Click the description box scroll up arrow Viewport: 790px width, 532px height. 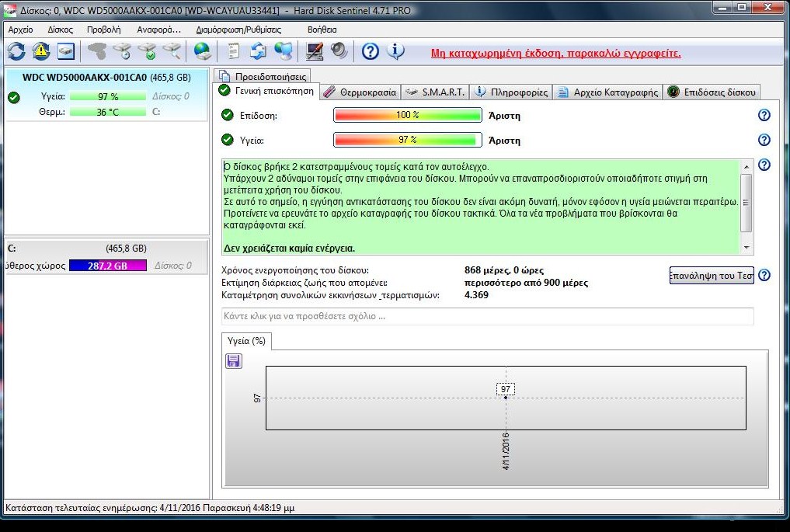point(746,166)
